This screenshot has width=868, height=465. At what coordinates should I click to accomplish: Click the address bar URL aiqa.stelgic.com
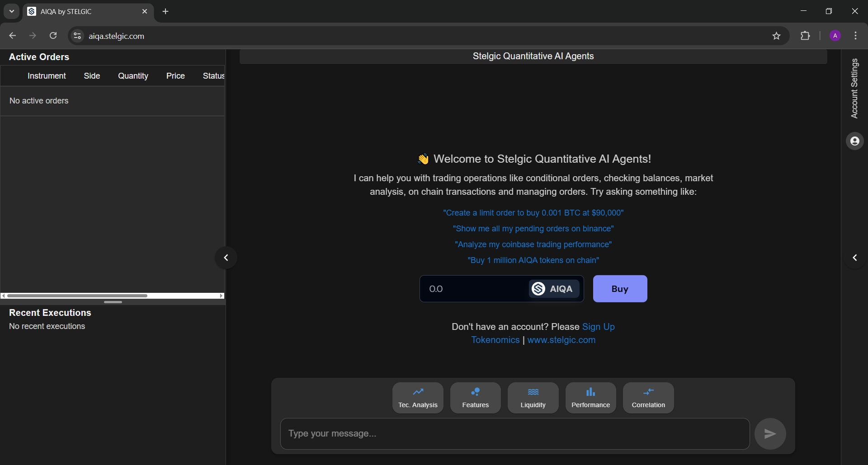click(116, 36)
